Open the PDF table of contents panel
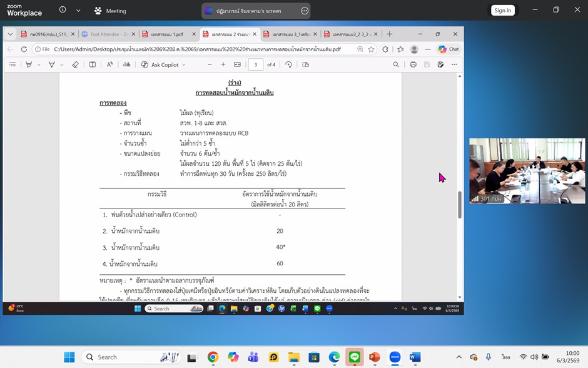Image resolution: width=588 pixels, height=368 pixels. point(13,64)
